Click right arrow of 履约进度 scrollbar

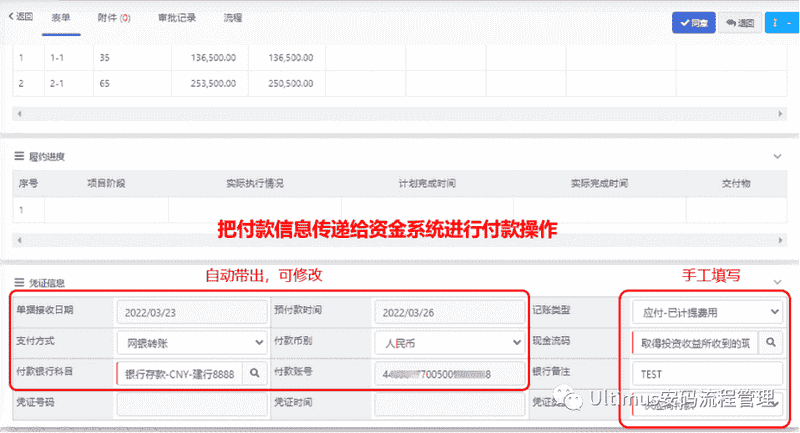780,240
